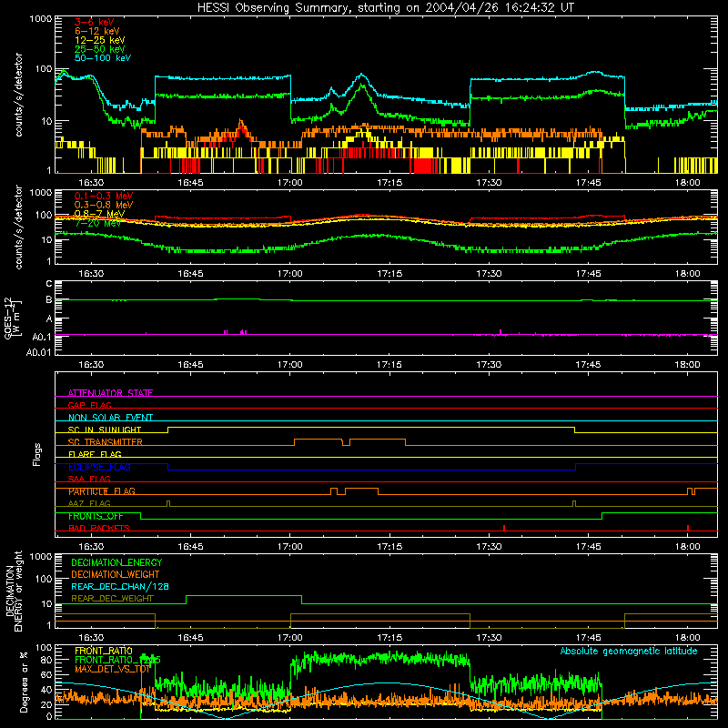Image resolution: width=728 pixels, height=728 pixels.
Task: Click the PARTICLE_FLAG label
Action: (102, 491)
